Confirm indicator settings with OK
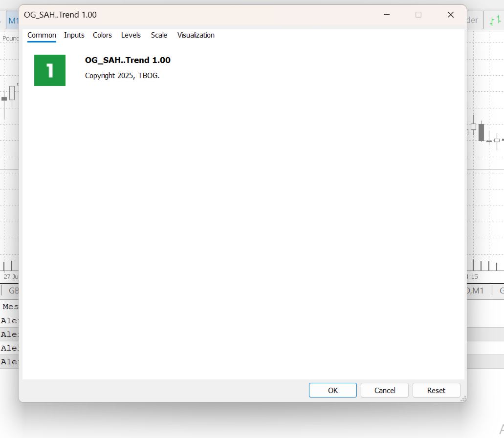The width and height of the screenshot is (504, 438). [x=332, y=390]
